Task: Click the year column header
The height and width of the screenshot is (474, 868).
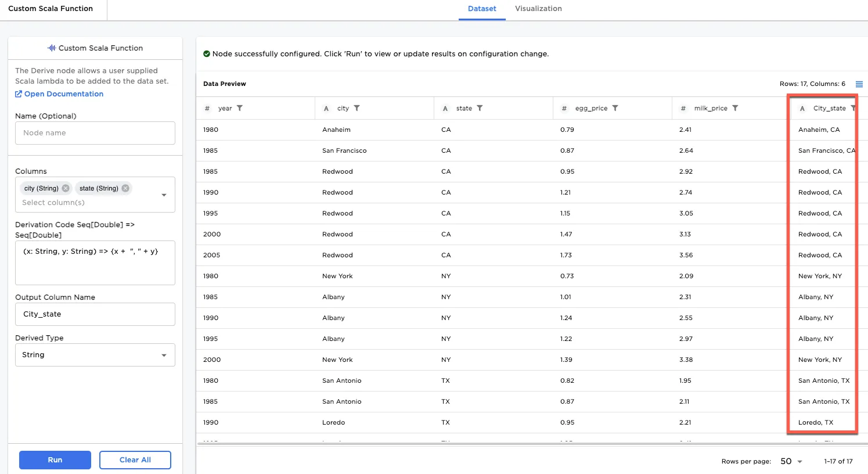Action: [x=225, y=109]
